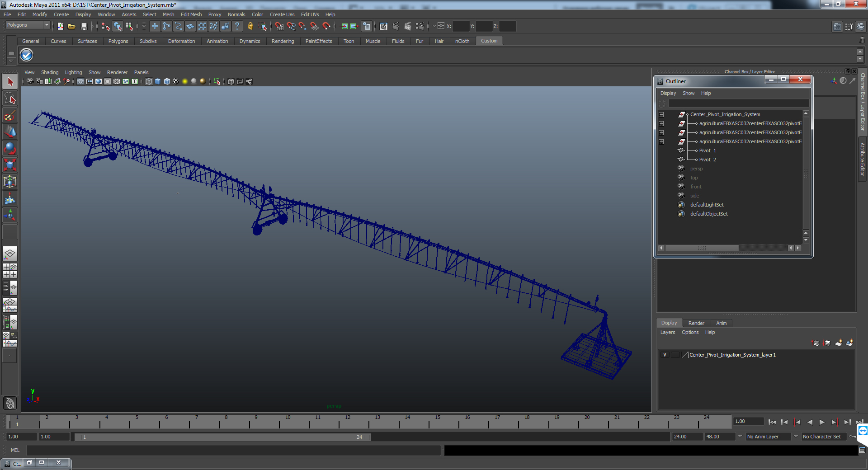This screenshot has width=868, height=470.
Task: Expand third agriculturalFBXASC032center child node
Action: [x=661, y=141]
